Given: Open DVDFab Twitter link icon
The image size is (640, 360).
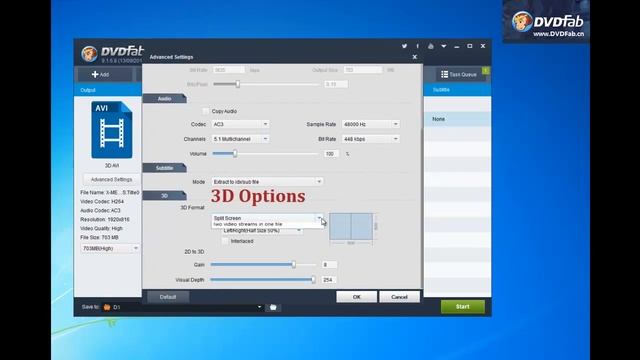Looking at the screenshot, I should pos(404,46).
